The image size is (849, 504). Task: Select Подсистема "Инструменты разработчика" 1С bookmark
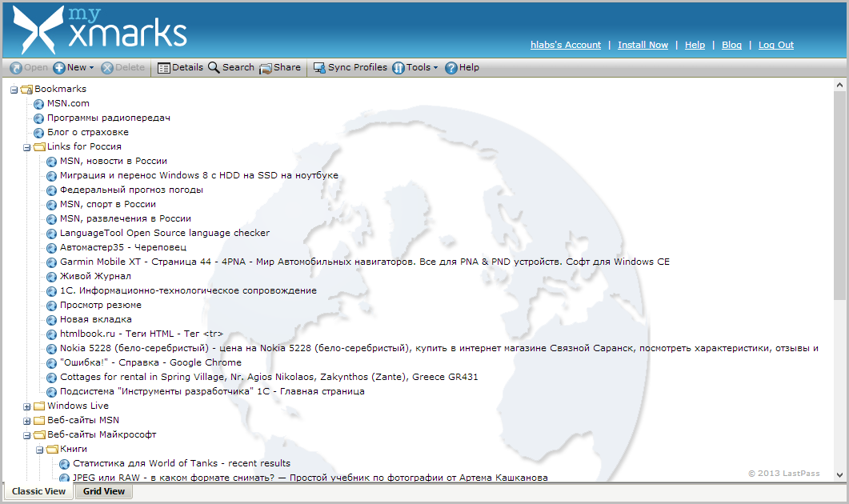[x=212, y=391]
